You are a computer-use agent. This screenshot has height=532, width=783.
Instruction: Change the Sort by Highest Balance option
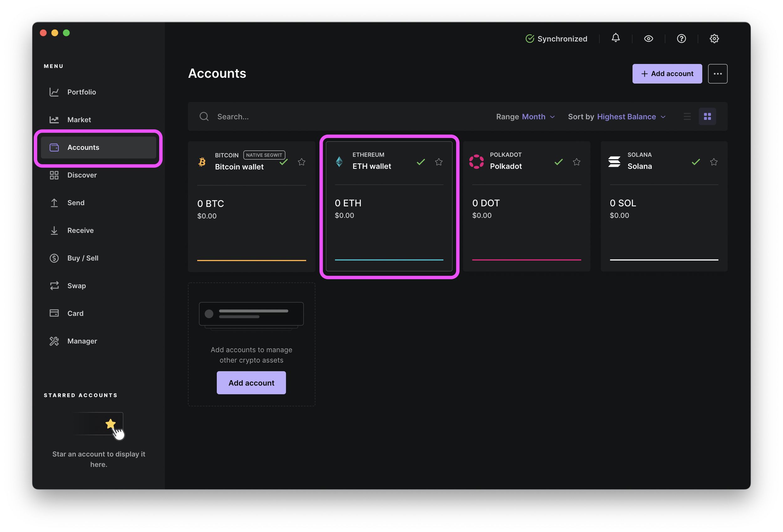click(x=630, y=116)
